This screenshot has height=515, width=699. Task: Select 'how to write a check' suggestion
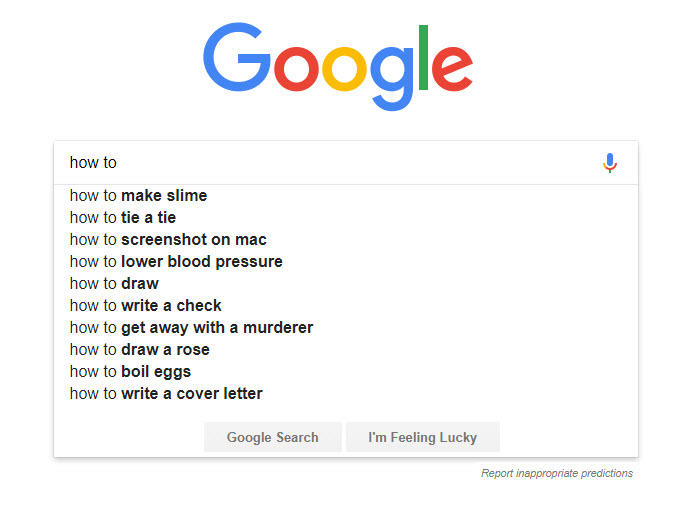coord(145,306)
